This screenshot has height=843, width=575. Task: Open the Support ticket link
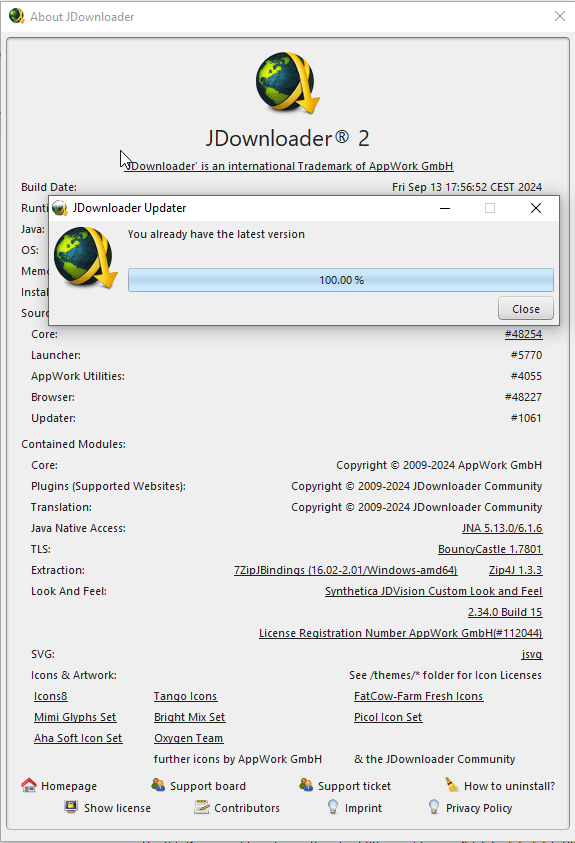click(x=354, y=786)
